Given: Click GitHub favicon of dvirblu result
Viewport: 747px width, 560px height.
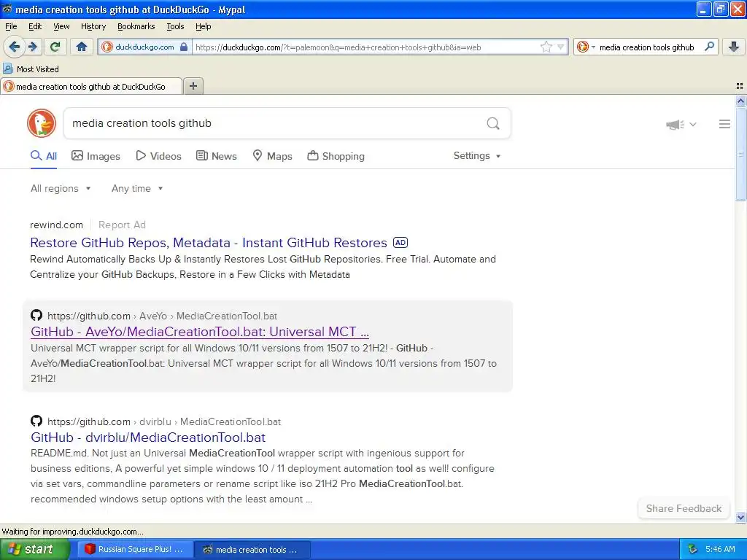Looking at the screenshot, I should (x=36, y=421).
